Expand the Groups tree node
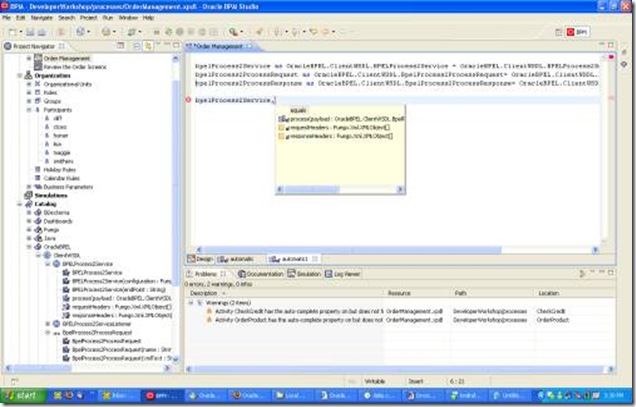This screenshot has width=636, height=407. (29, 101)
